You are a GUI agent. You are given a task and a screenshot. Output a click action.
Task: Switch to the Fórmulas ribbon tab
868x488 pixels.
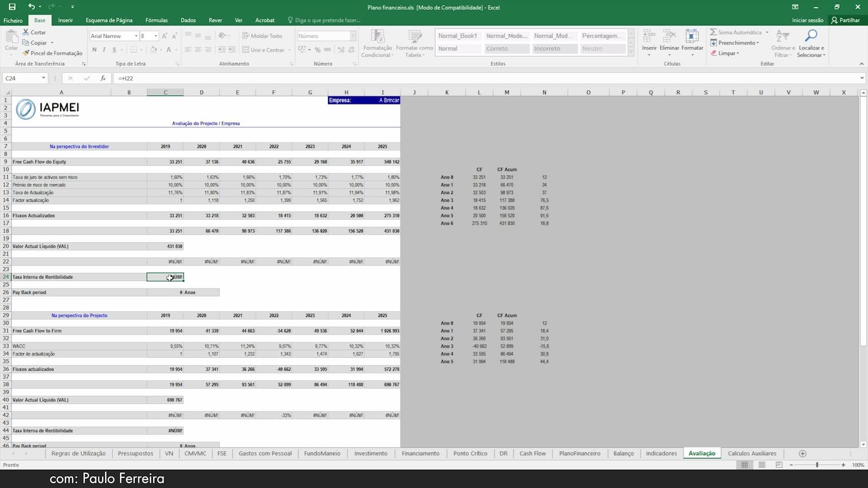click(156, 20)
